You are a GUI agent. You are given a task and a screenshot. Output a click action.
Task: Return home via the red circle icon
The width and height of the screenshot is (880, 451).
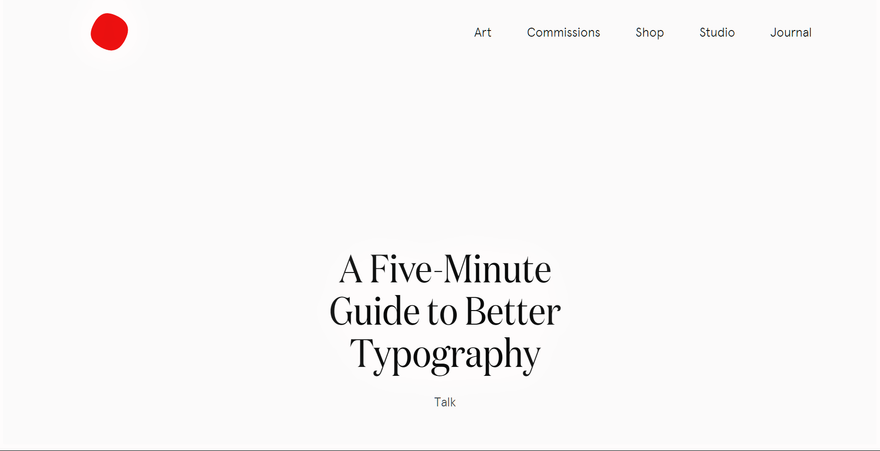(109, 32)
